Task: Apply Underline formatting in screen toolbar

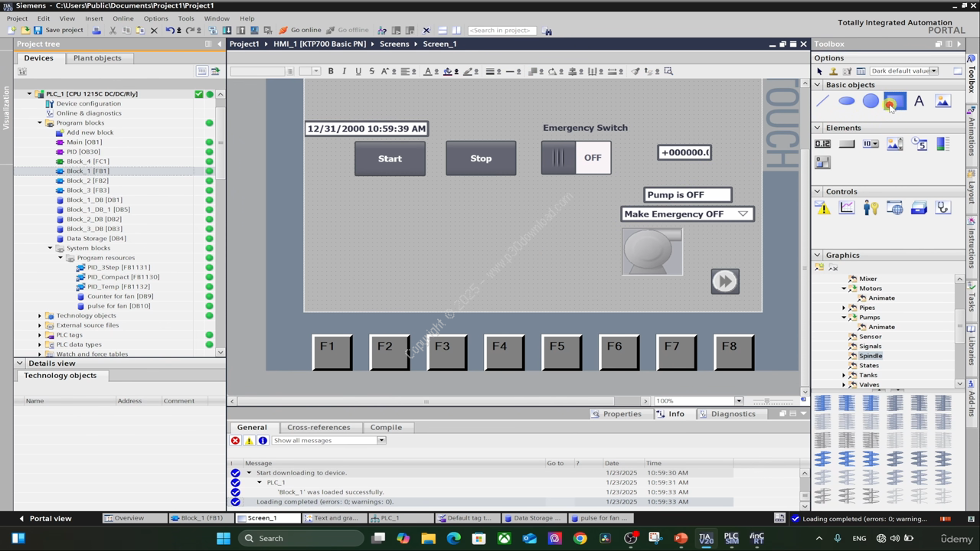Action: (x=358, y=71)
